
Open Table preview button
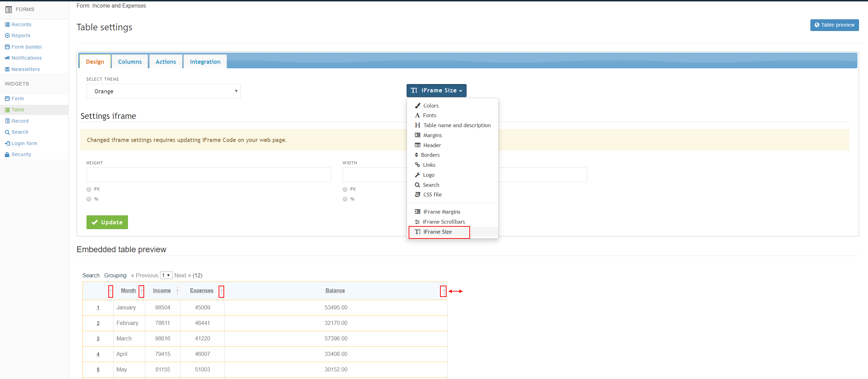point(834,25)
